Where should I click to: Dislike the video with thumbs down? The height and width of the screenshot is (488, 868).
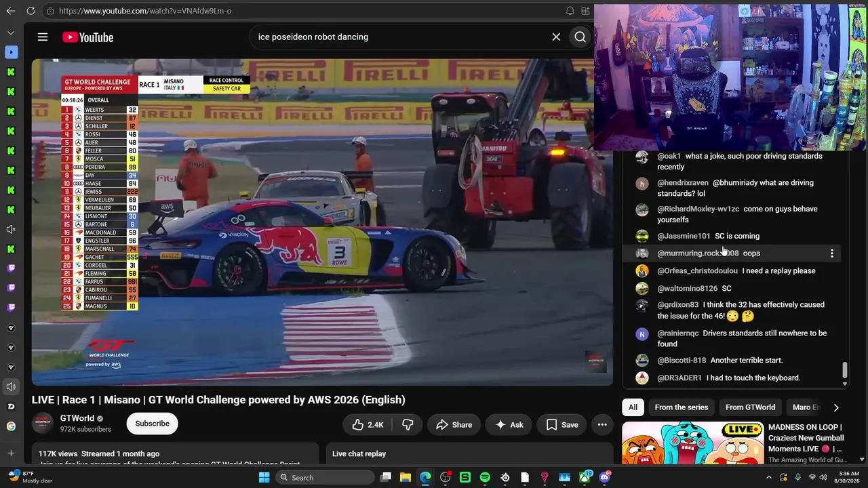click(x=408, y=425)
